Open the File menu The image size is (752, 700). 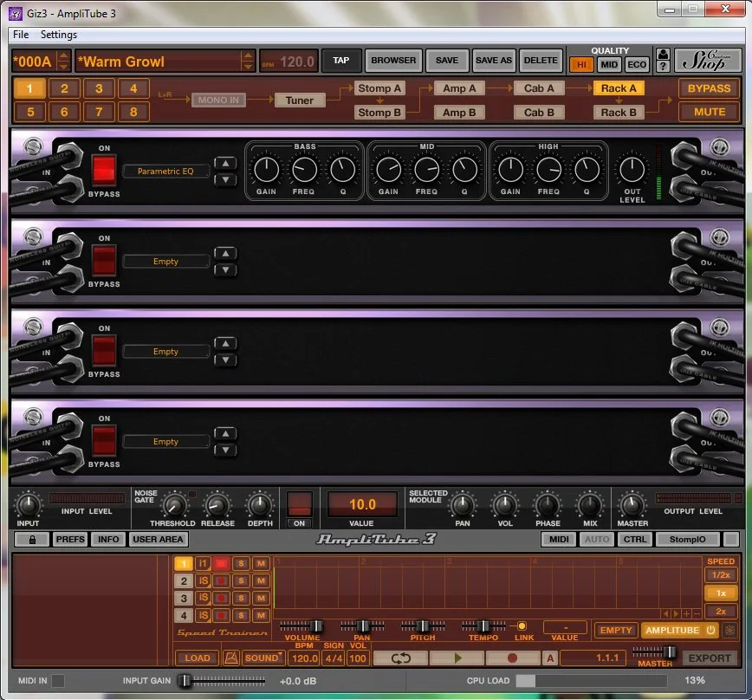point(21,35)
